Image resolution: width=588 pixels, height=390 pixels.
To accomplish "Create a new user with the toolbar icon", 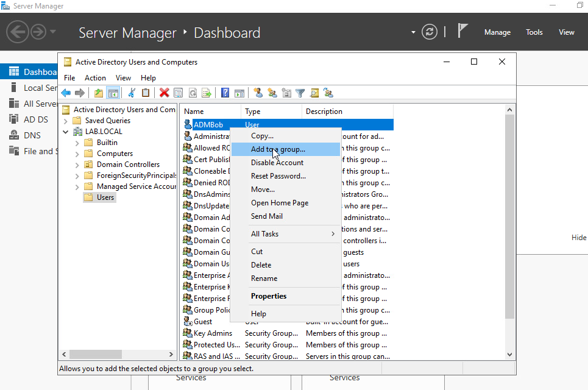I will click(258, 93).
